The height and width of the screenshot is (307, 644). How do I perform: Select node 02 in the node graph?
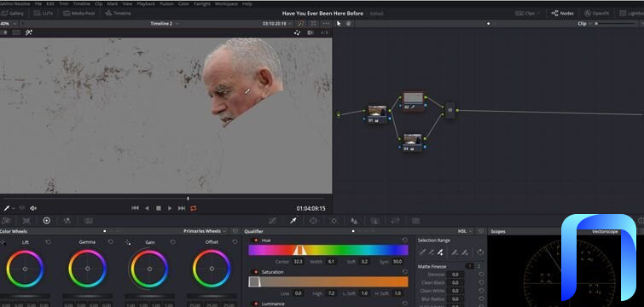pos(413,101)
